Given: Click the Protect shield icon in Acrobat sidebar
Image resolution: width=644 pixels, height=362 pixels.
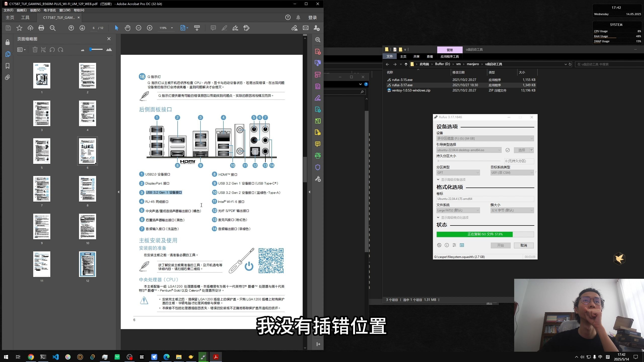Looking at the screenshot, I should click(x=318, y=167).
